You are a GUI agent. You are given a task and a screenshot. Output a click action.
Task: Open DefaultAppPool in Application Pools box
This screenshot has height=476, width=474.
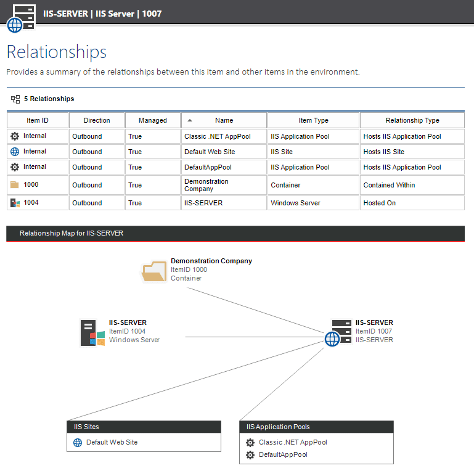click(x=283, y=455)
